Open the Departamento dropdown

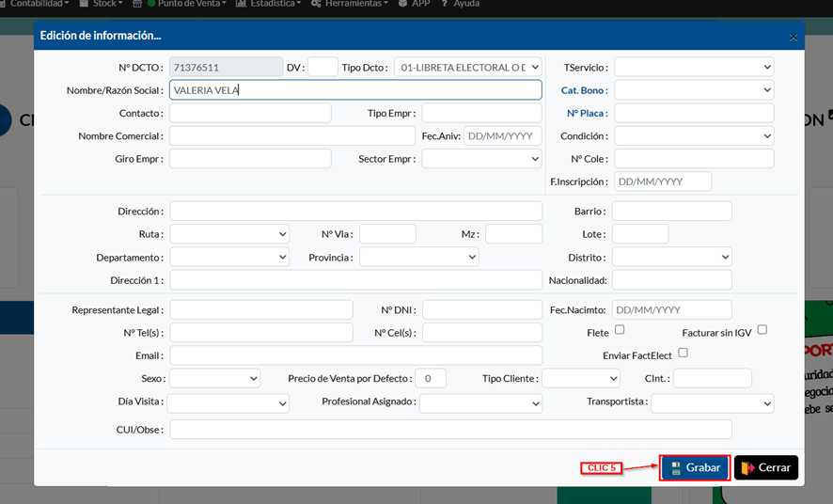tap(229, 257)
